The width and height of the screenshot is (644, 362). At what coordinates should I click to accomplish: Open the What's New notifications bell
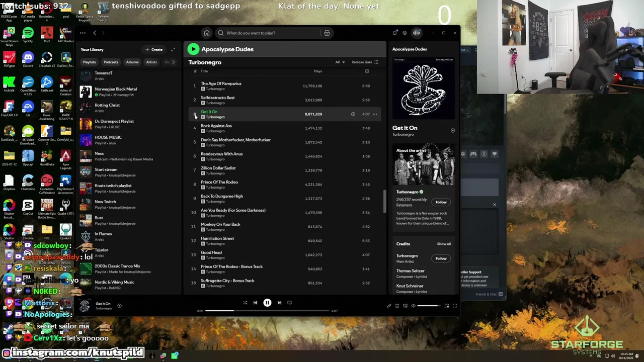tap(395, 33)
